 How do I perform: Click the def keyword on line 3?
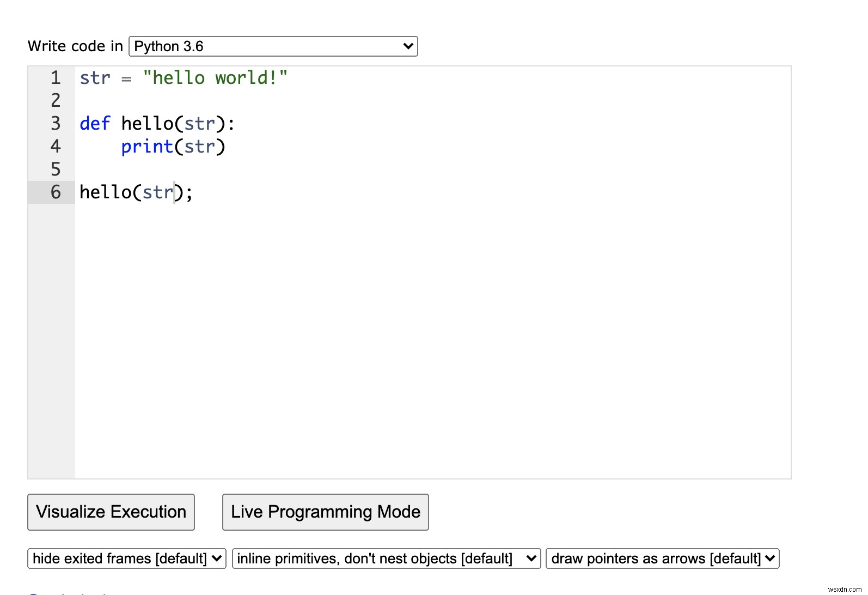pos(95,124)
